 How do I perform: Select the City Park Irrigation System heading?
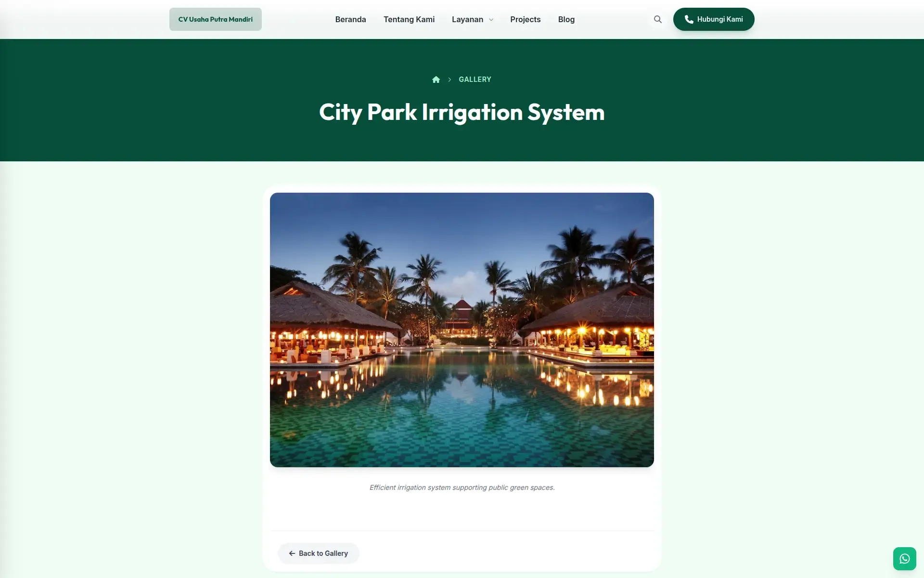click(462, 112)
